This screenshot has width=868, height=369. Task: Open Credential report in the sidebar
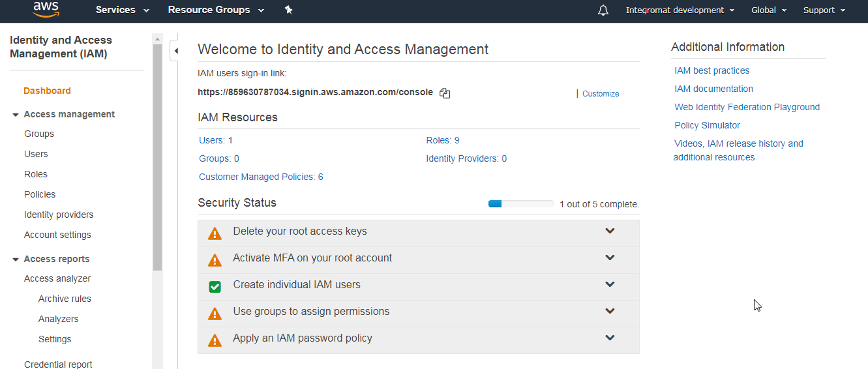58,364
